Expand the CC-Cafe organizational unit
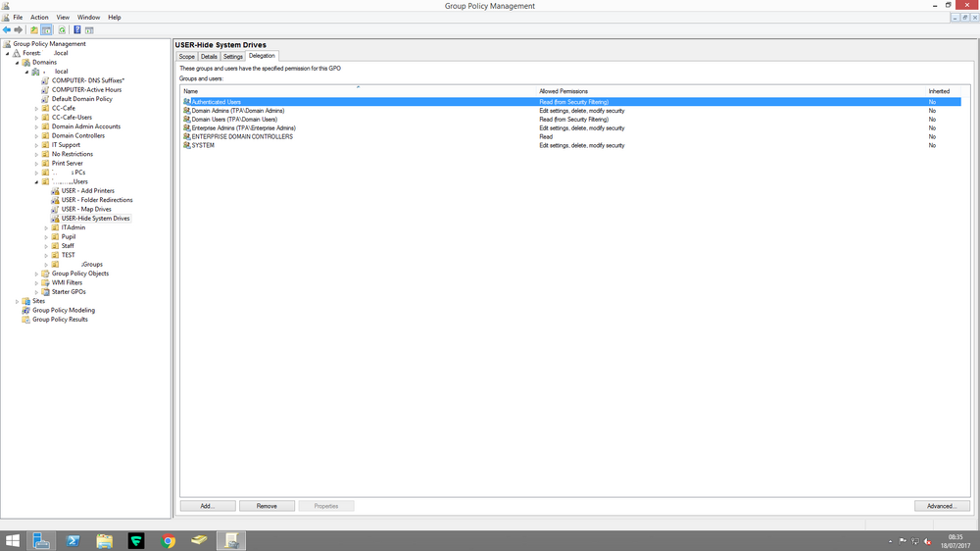The height and width of the screenshot is (551, 980). (x=36, y=108)
